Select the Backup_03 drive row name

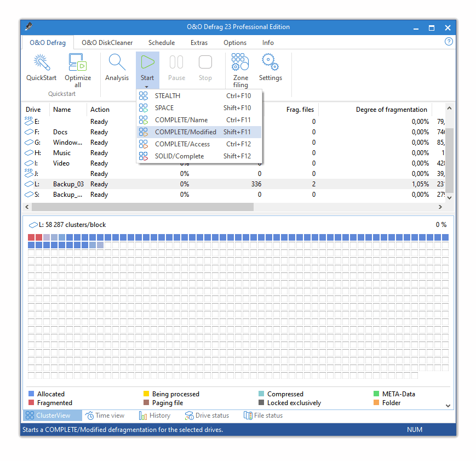pyautogui.click(x=68, y=184)
